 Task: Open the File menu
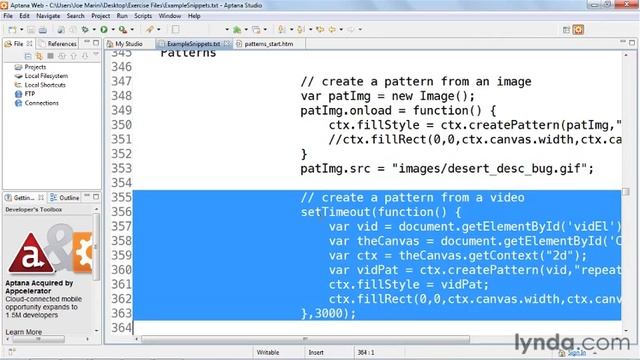[8, 16]
